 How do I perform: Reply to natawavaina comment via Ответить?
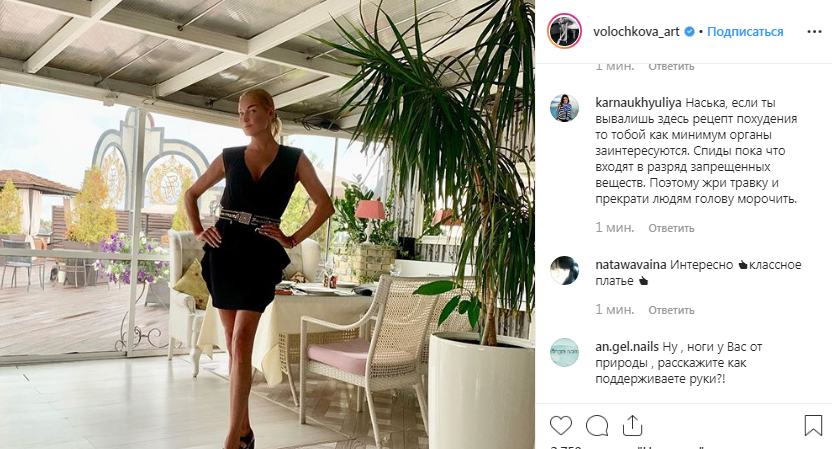pyautogui.click(x=671, y=310)
